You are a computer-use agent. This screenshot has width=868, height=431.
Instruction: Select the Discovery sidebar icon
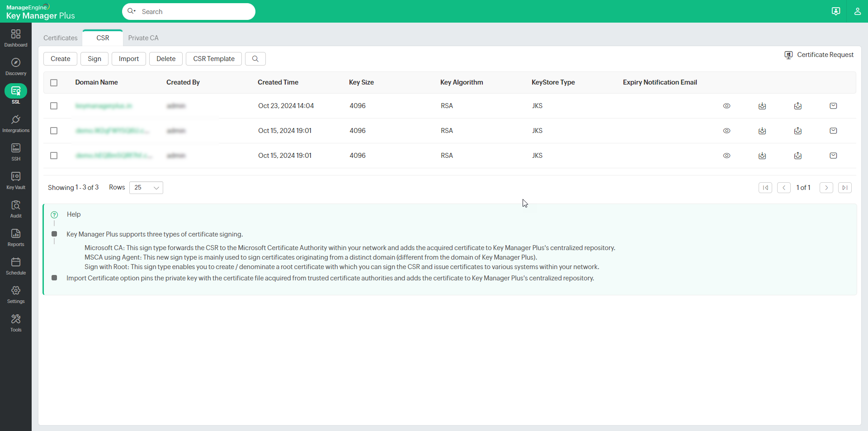[16, 66]
